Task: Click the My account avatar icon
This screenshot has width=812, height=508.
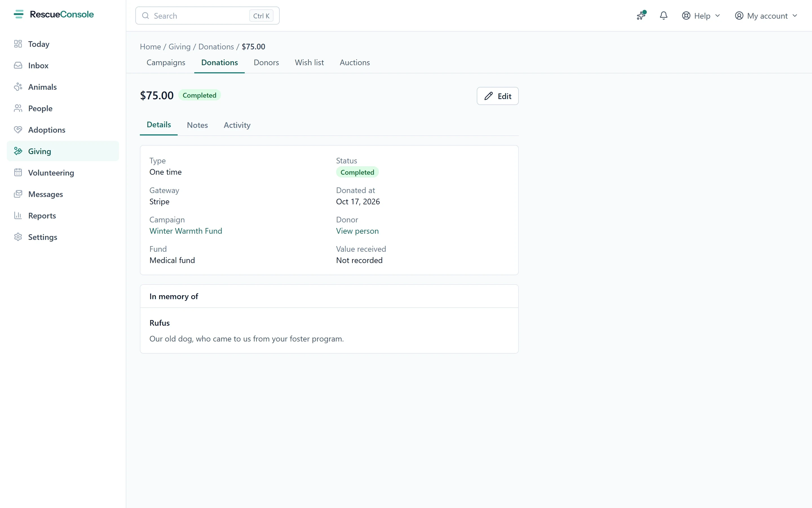Action: pyautogui.click(x=739, y=16)
